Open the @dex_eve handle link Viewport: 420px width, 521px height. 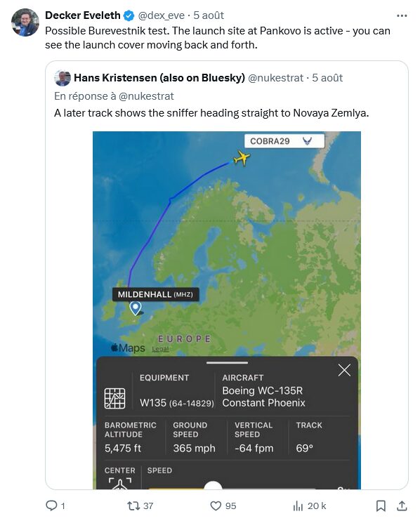[x=161, y=15]
